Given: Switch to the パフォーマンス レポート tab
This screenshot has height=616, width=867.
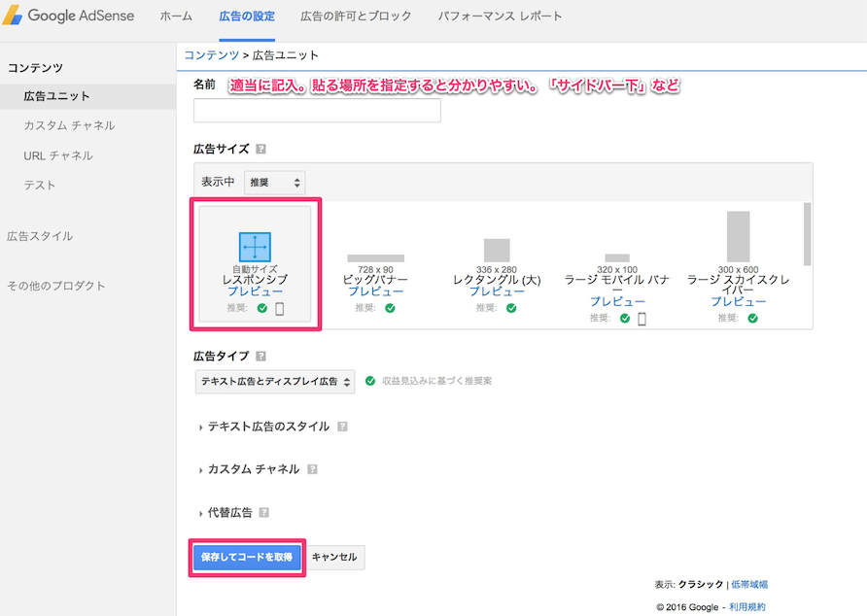Looking at the screenshot, I should [500, 17].
